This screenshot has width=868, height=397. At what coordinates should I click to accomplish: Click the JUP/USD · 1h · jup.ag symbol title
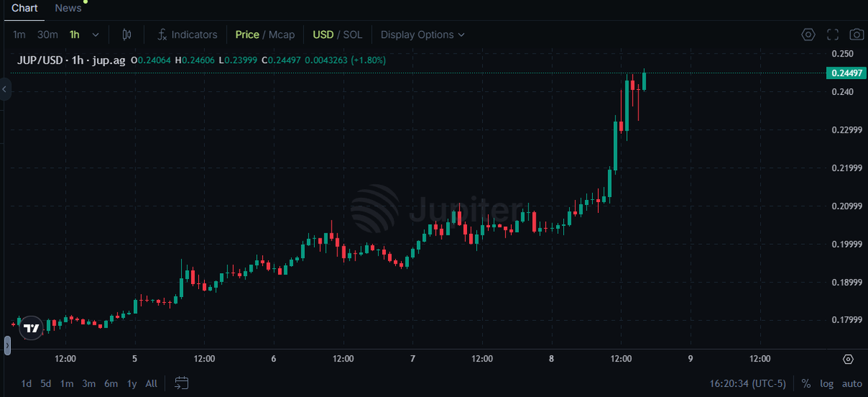[71, 60]
